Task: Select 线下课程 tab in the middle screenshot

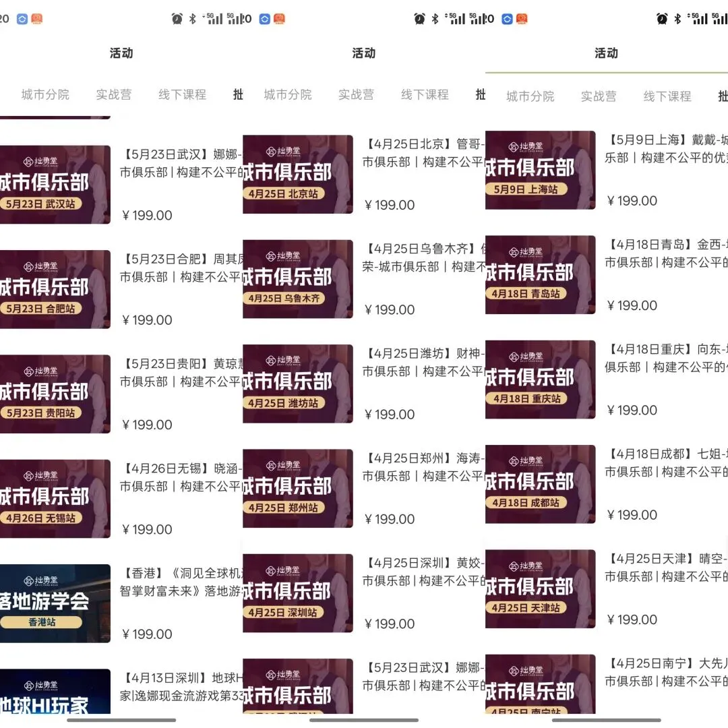Action: tap(425, 95)
